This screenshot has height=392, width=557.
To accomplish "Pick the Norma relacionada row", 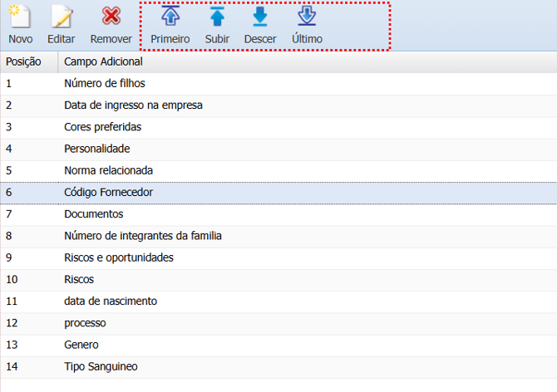I will [108, 170].
